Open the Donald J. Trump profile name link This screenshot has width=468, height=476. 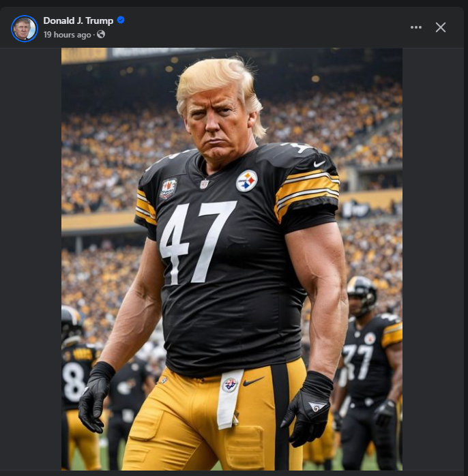78,20
